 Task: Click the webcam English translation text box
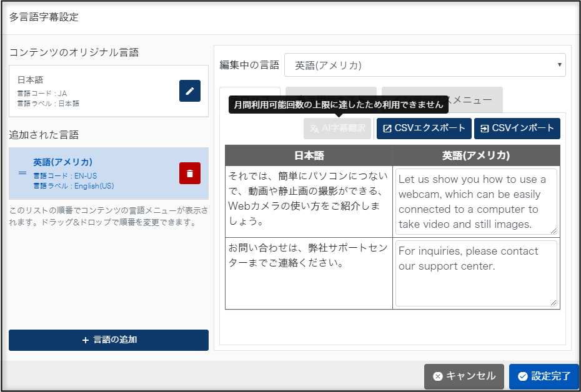pos(475,202)
